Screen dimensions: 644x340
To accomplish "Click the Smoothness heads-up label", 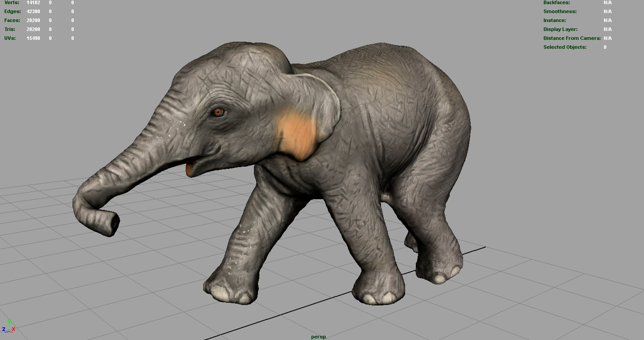I will pyautogui.click(x=560, y=11).
